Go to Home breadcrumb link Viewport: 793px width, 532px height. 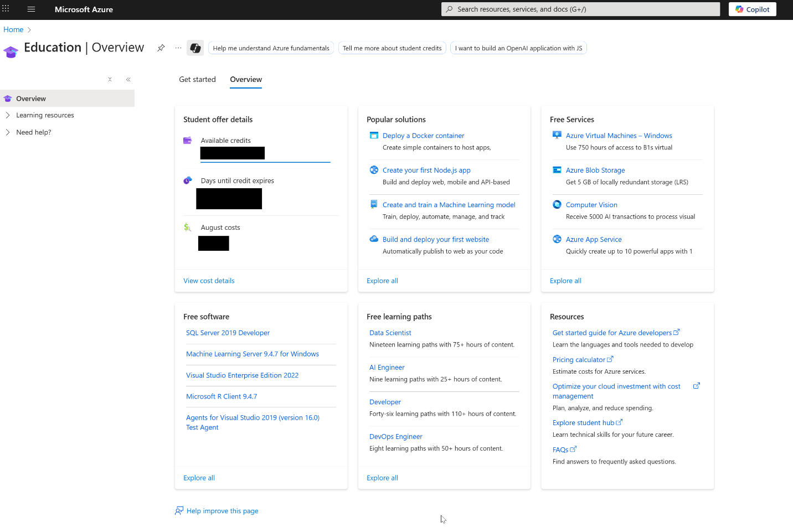(13, 30)
